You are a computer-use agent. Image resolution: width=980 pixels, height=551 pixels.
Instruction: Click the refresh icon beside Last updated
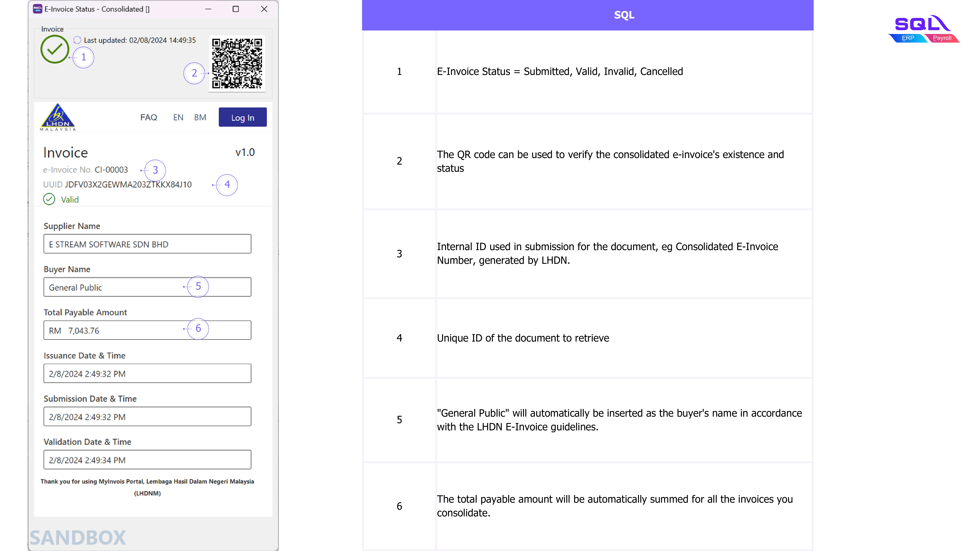coord(77,40)
